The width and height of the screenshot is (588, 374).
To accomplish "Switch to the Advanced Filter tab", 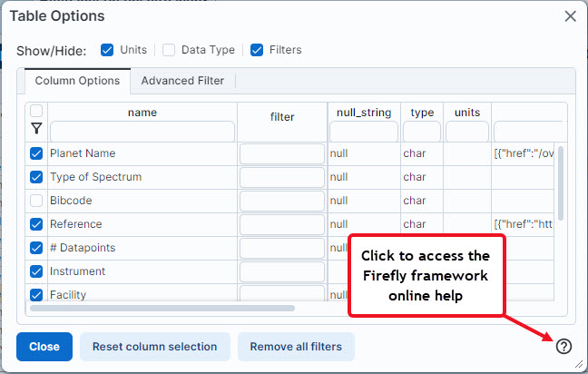I will 182,81.
